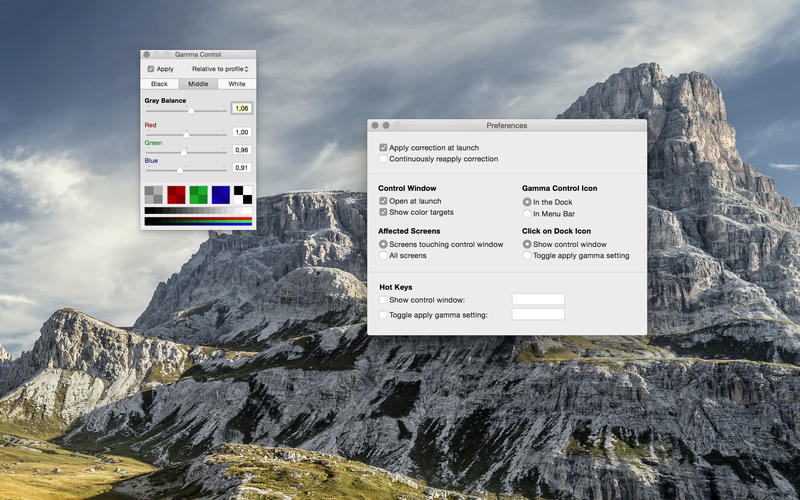This screenshot has height=500, width=800.
Task: Open the Relative to profile dropdown
Action: tap(220, 69)
